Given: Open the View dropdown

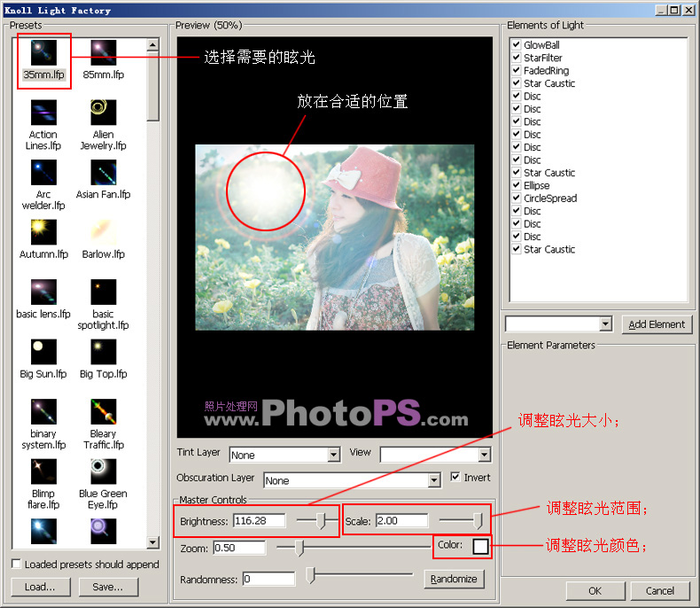Looking at the screenshot, I should pyautogui.click(x=485, y=455).
